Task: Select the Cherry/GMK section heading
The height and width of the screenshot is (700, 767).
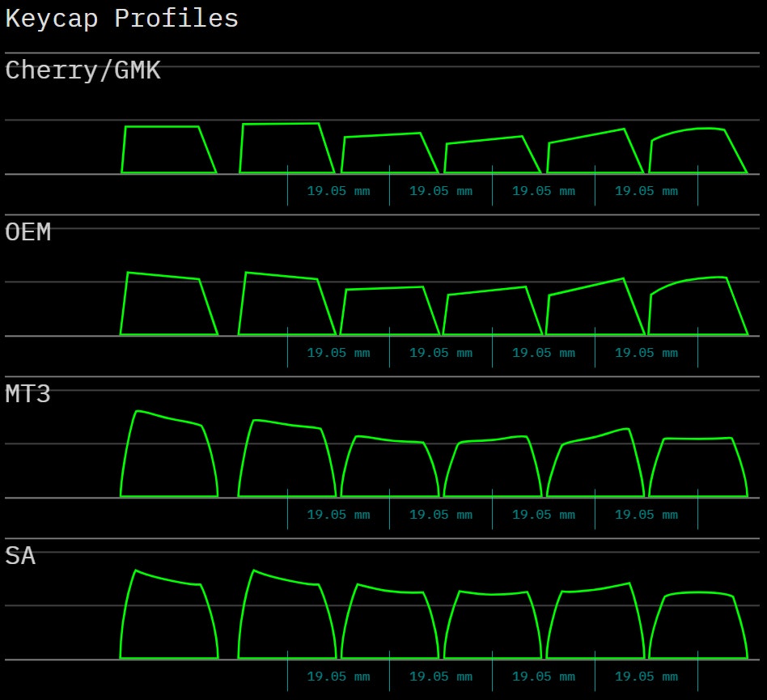Action: pos(83,71)
